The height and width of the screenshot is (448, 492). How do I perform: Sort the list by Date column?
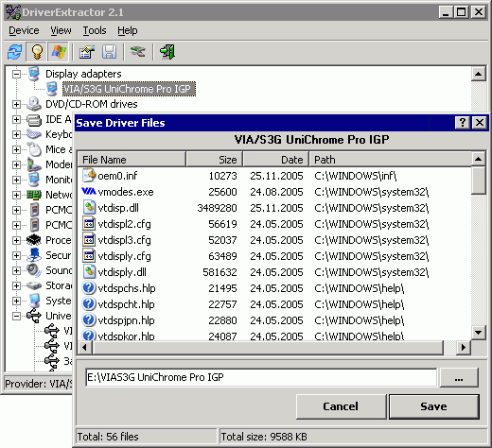pyautogui.click(x=276, y=160)
